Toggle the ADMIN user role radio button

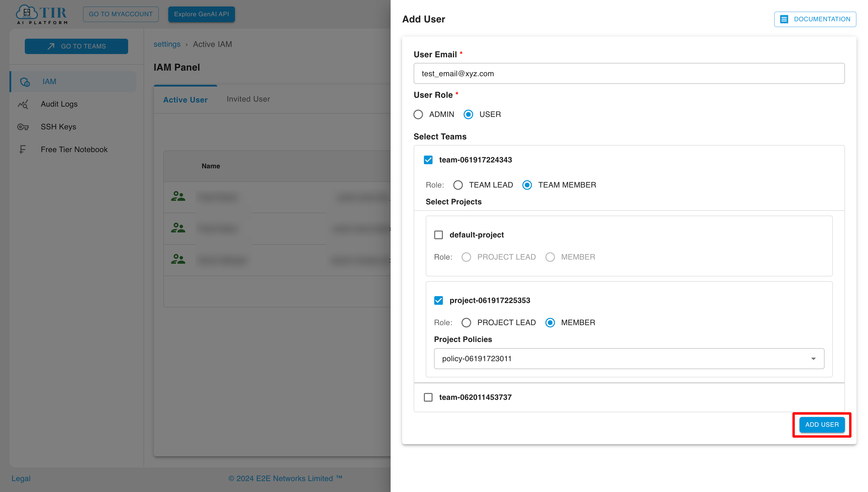(x=418, y=114)
